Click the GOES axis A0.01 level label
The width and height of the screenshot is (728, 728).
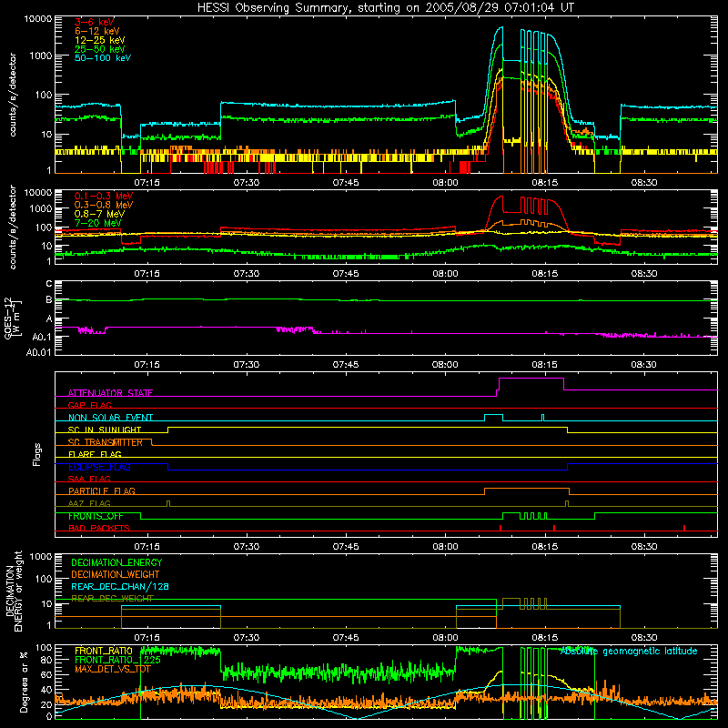point(38,353)
